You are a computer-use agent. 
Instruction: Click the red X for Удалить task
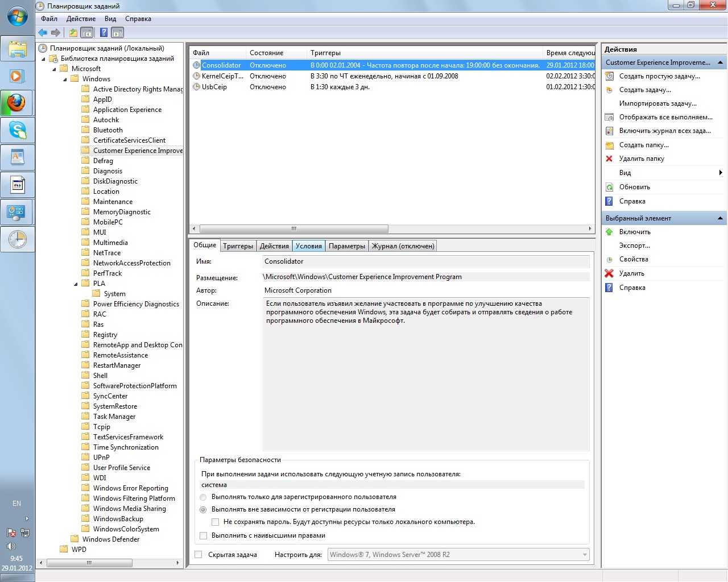coord(609,273)
